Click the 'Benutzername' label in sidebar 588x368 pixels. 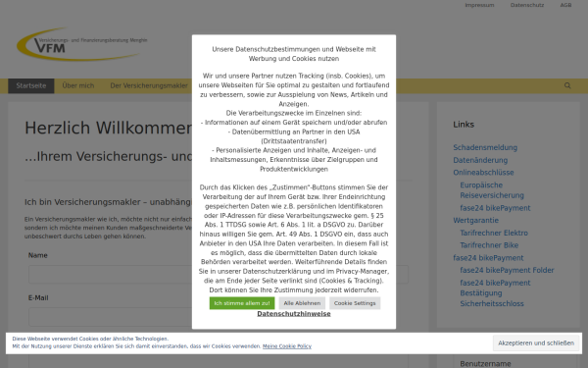tap(485, 364)
